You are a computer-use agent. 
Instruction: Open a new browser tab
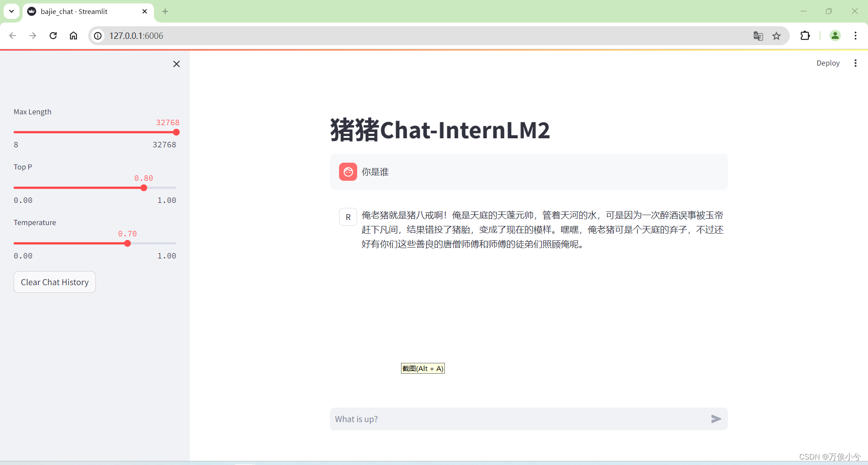(165, 11)
